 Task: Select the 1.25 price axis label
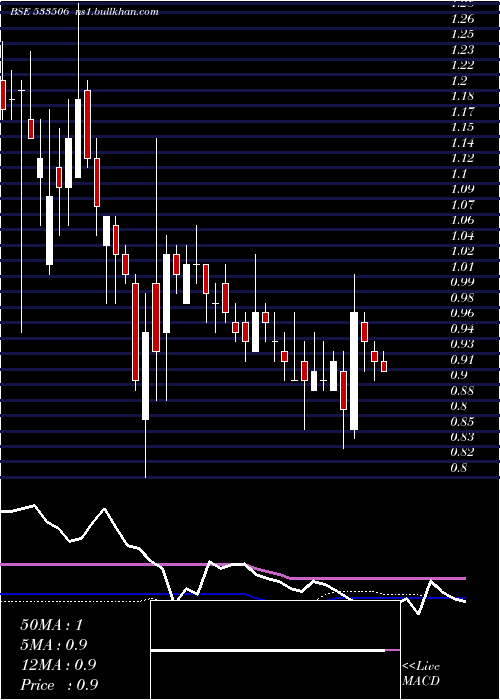[x=462, y=34]
